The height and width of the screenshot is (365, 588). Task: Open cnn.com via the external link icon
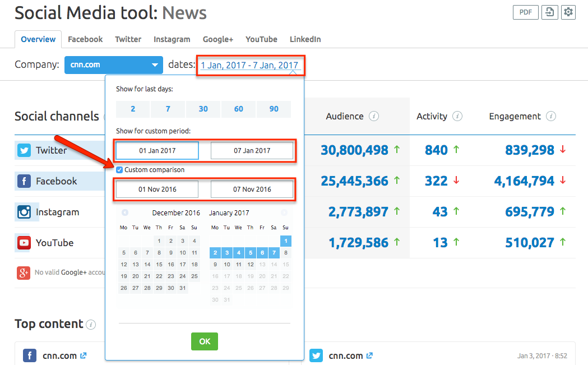point(83,355)
